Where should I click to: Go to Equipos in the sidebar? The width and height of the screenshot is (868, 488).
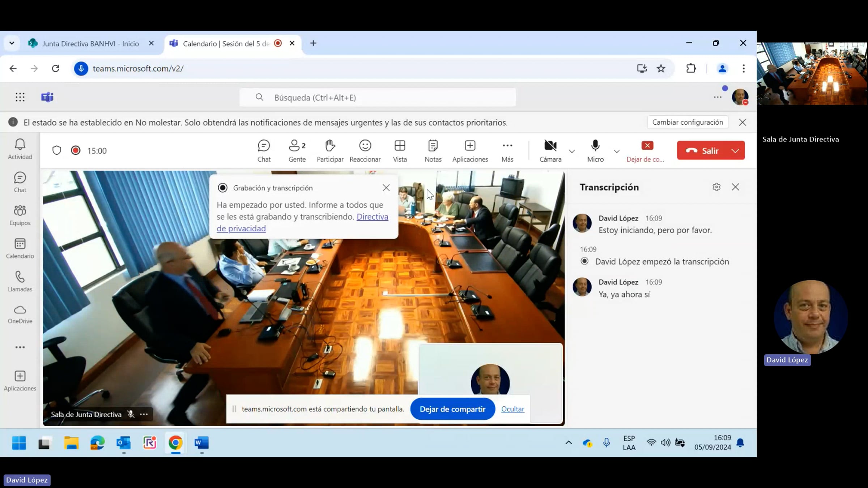[x=20, y=215]
